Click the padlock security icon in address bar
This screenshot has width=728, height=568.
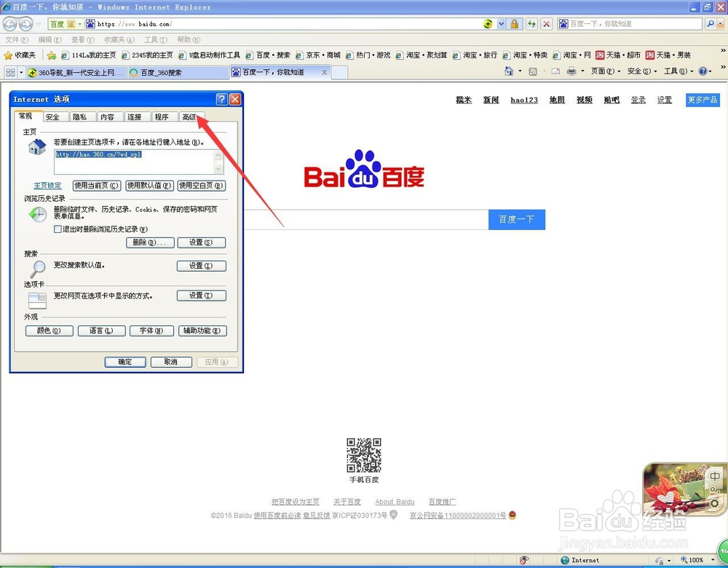(515, 24)
